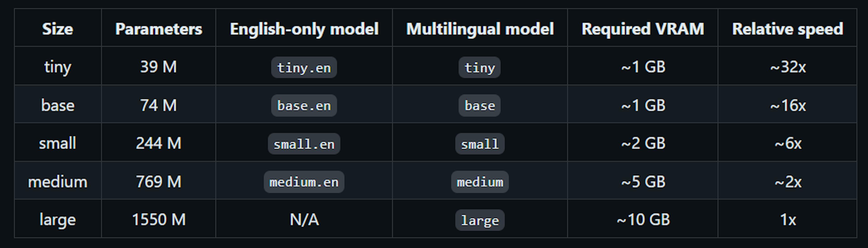868x248 pixels.
Task: Click the Required VRAM header
Action: pyautogui.click(x=643, y=29)
